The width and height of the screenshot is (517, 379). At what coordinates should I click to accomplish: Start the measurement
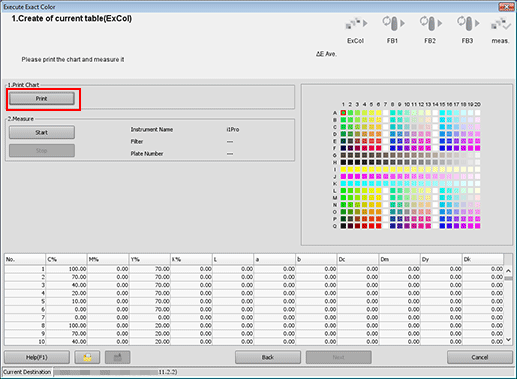point(42,132)
